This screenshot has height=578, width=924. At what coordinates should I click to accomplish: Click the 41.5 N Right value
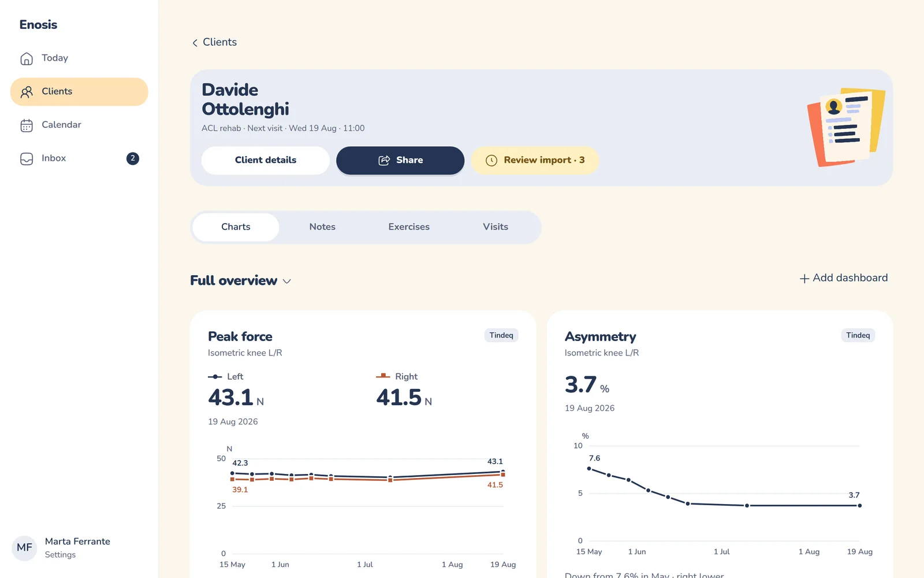(404, 398)
